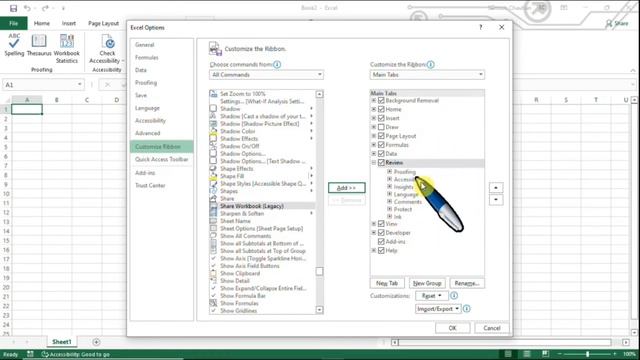Click Check Accessibility icon
The width and height of the screenshot is (640, 360).
tap(107, 42)
